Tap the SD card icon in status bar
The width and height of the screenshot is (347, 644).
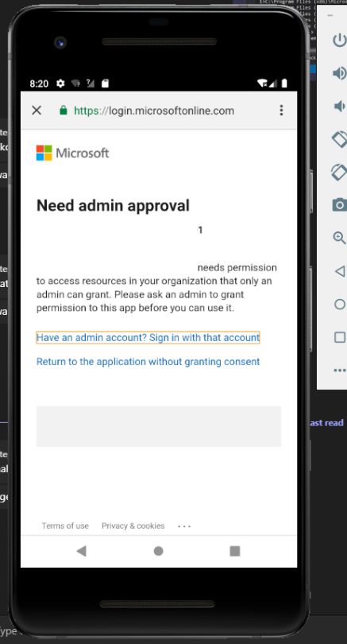[x=105, y=83]
